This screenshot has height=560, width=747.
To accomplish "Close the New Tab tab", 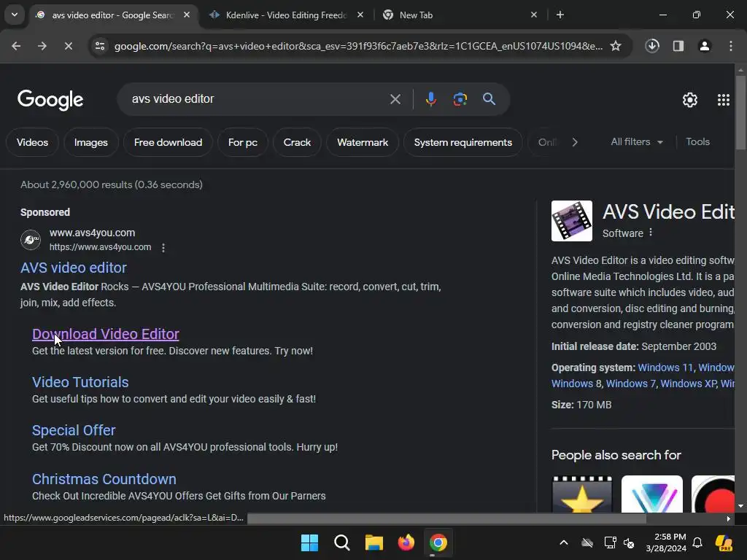I will tap(534, 15).
